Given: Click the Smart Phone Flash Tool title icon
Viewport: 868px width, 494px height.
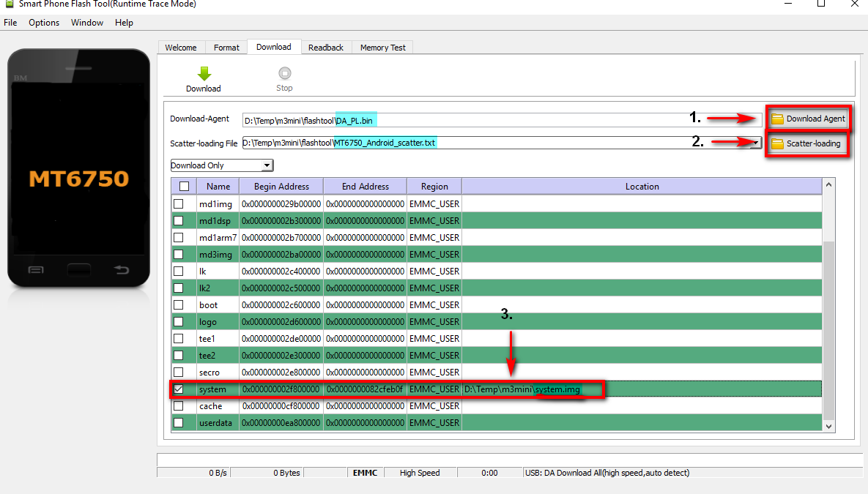Looking at the screenshot, I should (x=9, y=4).
